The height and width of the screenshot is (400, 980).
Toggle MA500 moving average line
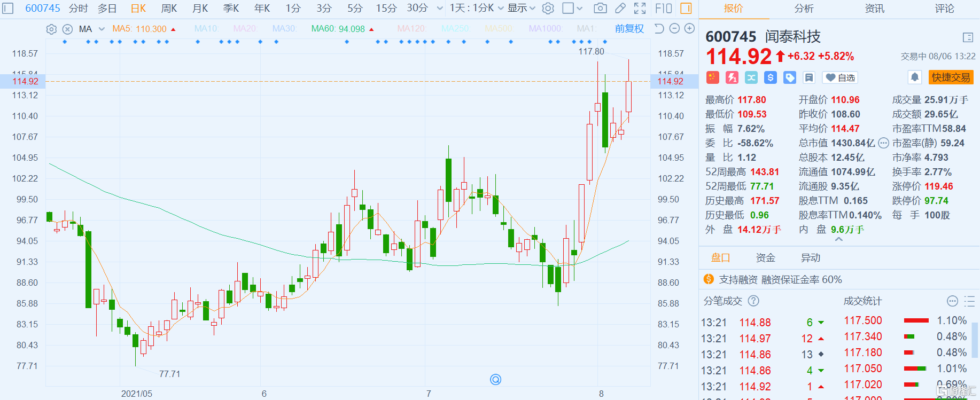point(499,28)
